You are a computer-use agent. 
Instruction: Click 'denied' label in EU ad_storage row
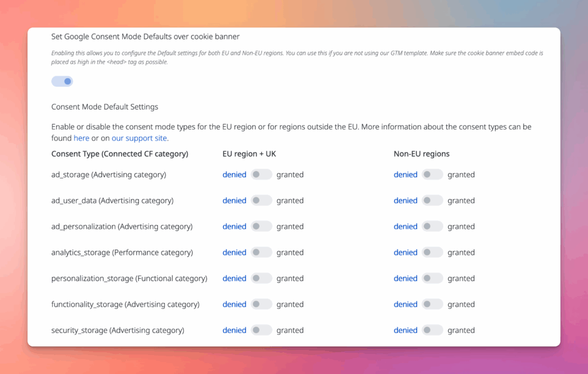[234, 174]
